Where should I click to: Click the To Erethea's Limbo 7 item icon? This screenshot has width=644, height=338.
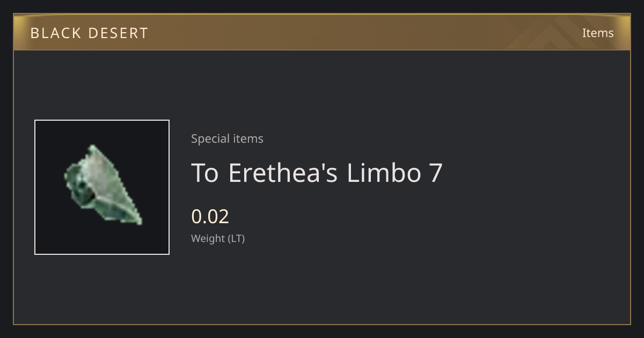click(102, 187)
